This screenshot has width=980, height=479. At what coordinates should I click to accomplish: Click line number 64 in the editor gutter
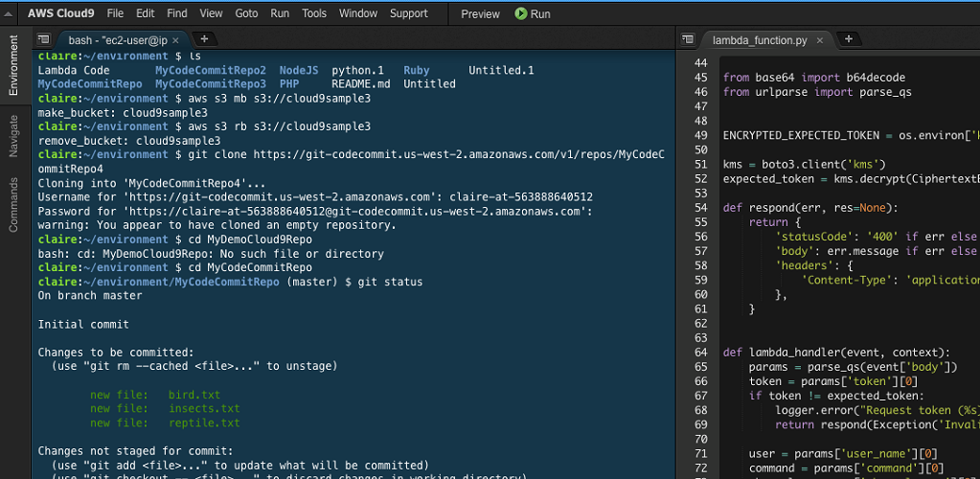[x=699, y=352]
